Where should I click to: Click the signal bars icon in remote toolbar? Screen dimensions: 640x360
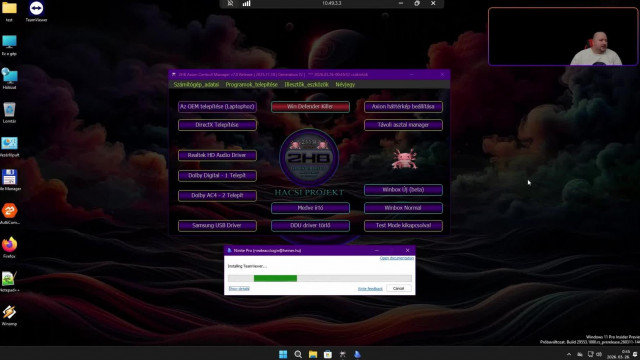coord(246,3)
